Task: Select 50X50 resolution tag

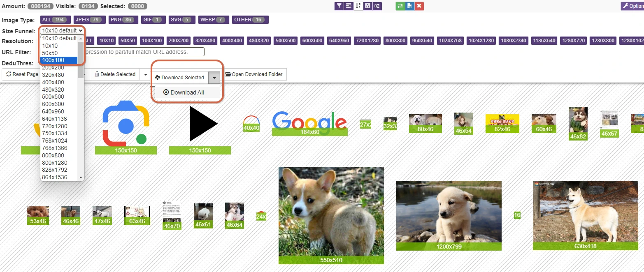Action: point(128,41)
